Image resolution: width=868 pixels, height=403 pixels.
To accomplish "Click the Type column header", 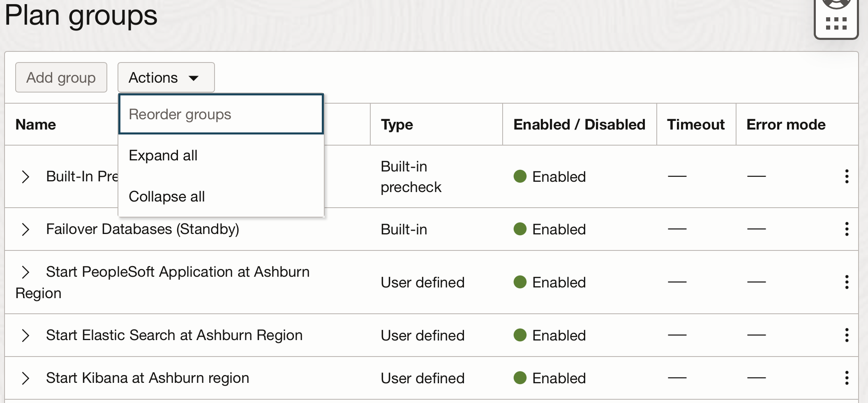I will [x=397, y=125].
